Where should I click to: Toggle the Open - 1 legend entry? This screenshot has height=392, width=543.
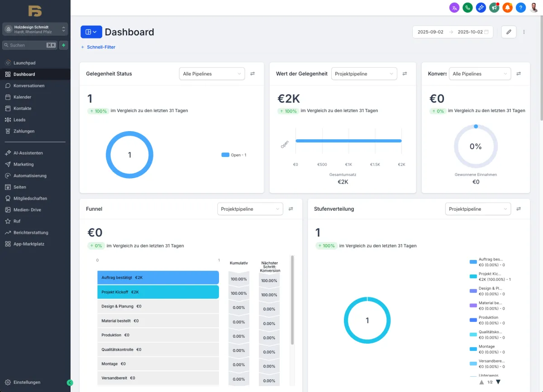[x=234, y=155]
